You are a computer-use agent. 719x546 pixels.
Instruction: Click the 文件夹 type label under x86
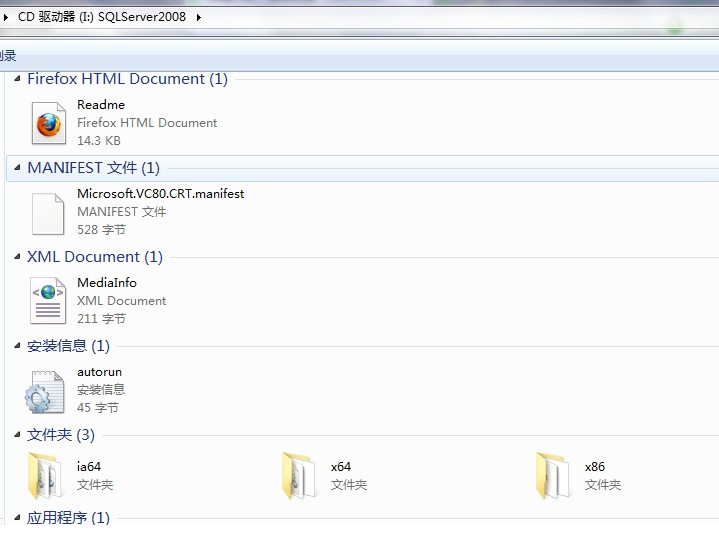click(603, 485)
